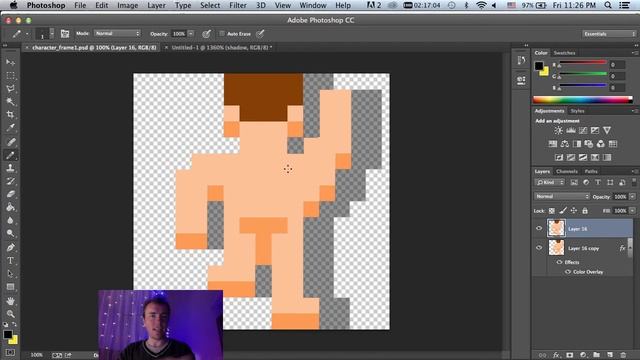Hide Layer 16 copy visibility eye
Viewport: 640px width, 360px height.
[539, 248]
